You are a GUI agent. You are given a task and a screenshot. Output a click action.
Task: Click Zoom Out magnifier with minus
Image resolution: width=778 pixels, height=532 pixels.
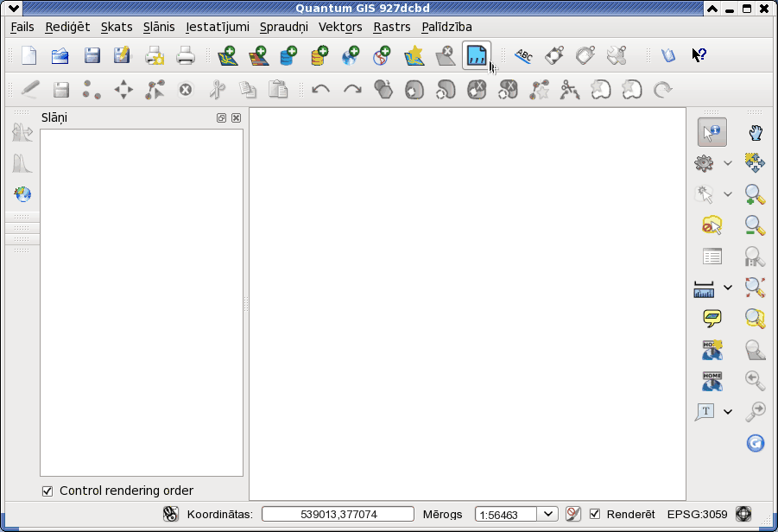coord(756,225)
